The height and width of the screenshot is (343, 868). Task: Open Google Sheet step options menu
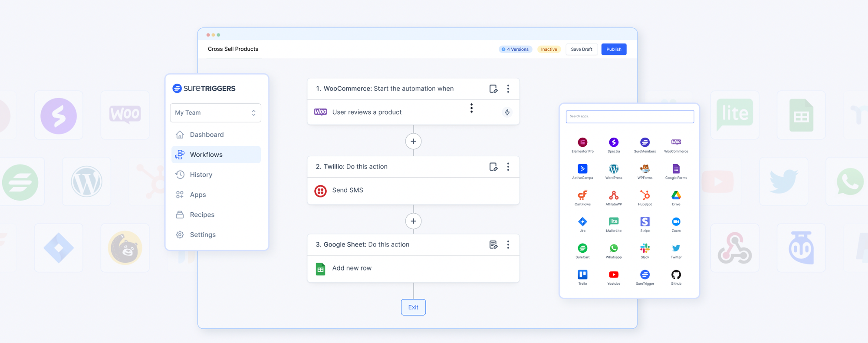508,245
